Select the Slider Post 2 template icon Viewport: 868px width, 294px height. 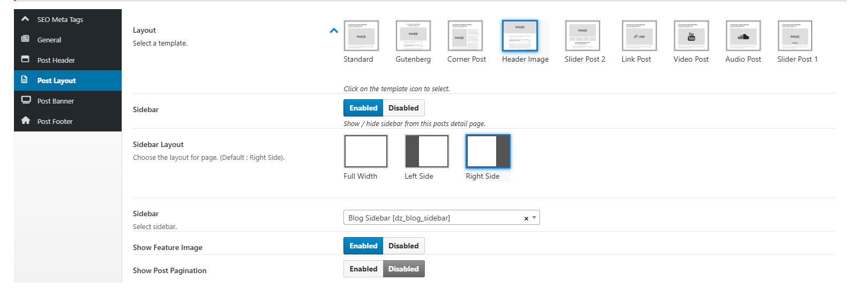[x=582, y=35]
